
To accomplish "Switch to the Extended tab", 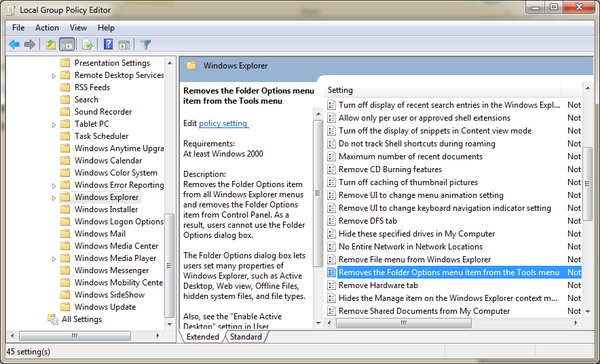I will [x=202, y=337].
